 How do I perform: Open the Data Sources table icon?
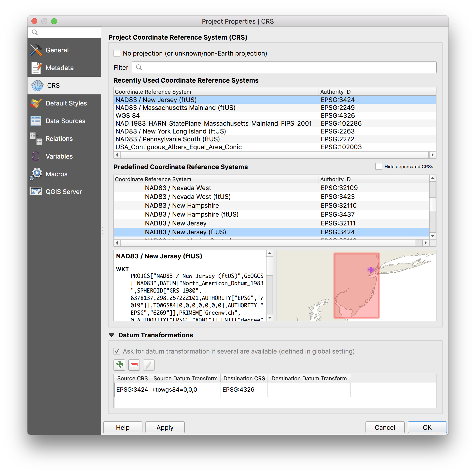coord(36,121)
